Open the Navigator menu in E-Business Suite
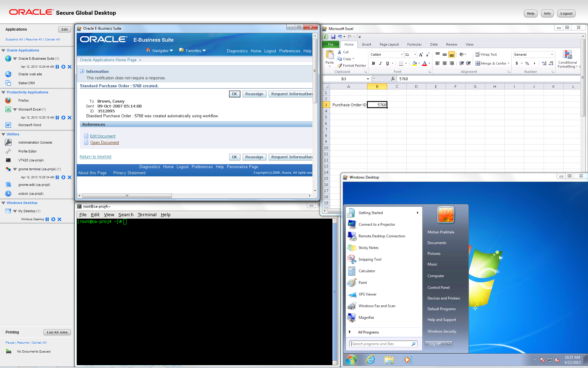This screenshot has height=392, width=588. point(160,51)
